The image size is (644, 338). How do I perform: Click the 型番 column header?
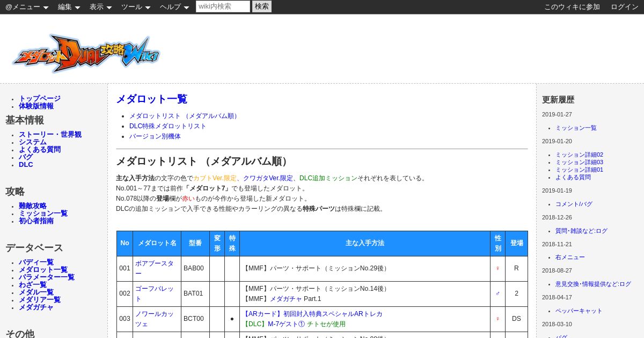[195, 244]
